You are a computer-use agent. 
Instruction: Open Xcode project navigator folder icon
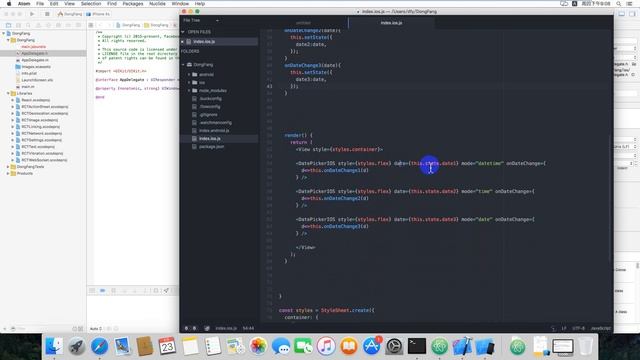[x=9, y=25]
